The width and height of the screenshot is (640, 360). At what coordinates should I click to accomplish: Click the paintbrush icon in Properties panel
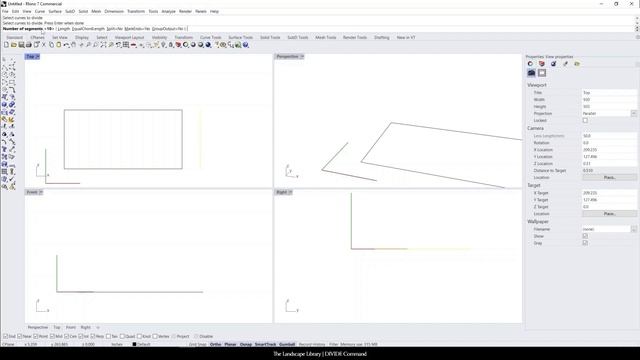pyautogui.click(x=565, y=64)
